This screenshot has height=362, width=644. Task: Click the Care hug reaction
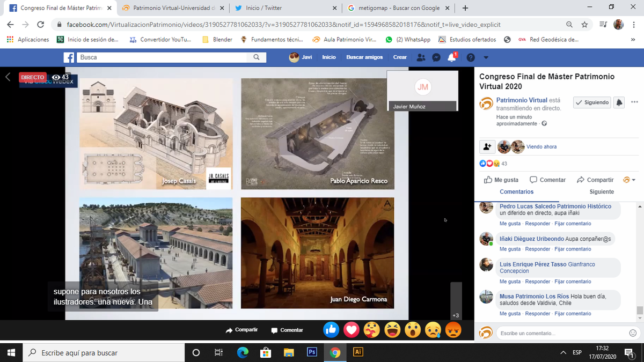[x=372, y=330]
